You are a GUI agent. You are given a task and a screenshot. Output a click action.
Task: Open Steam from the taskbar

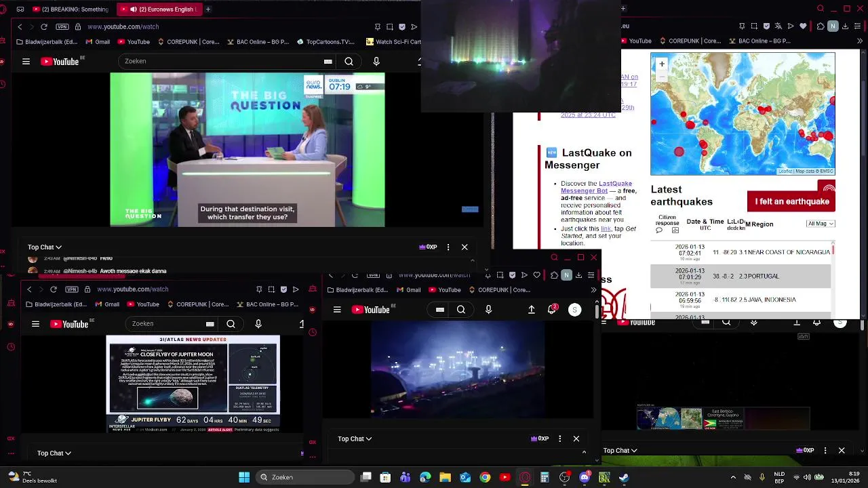(x=624, y=477)
